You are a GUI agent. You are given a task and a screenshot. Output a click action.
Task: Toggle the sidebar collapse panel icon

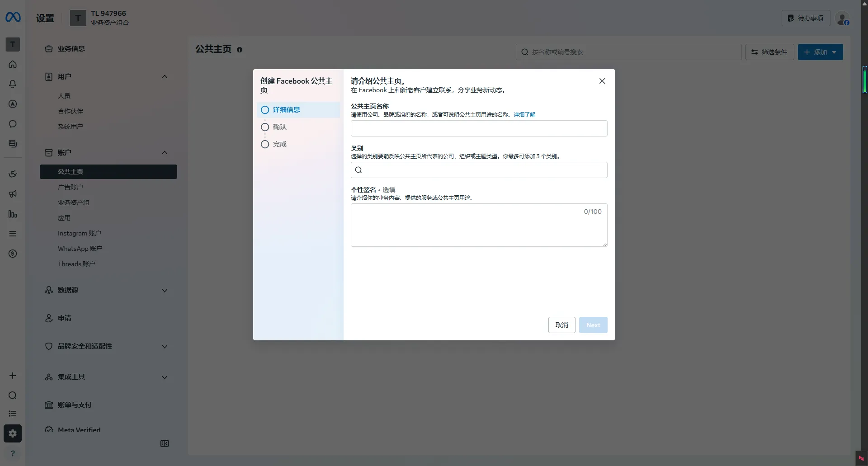pos(165,443)
